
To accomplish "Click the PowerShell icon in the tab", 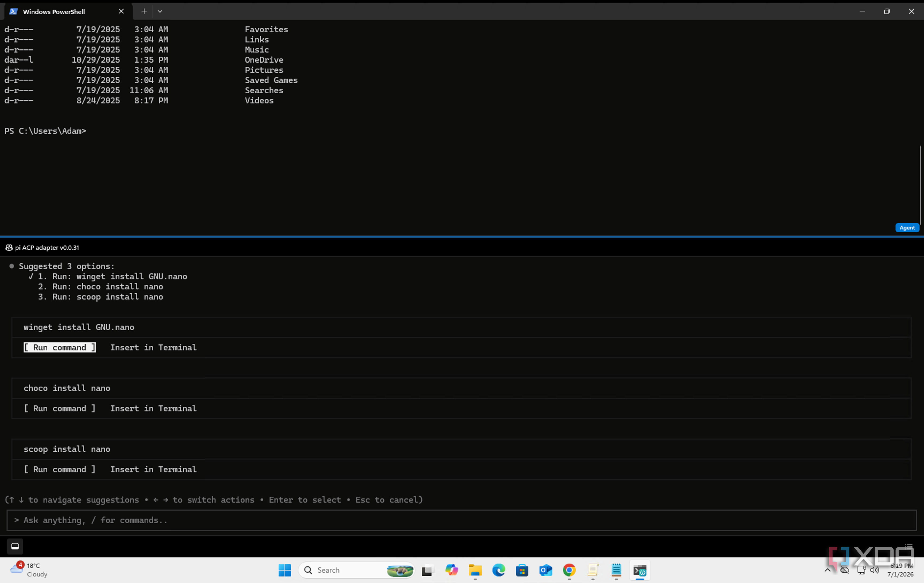I will pyautogui.click(x=13, y=11).
